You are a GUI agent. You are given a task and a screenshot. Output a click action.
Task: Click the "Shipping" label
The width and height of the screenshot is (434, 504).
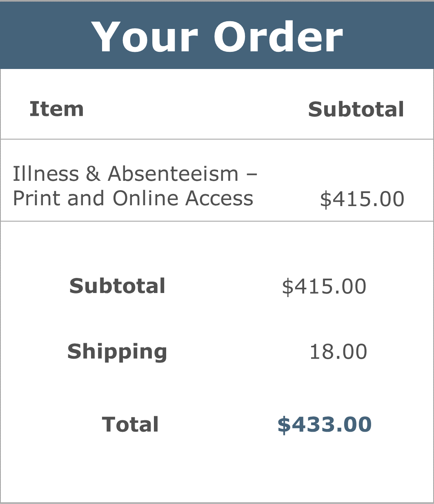[x=117, y=352]
